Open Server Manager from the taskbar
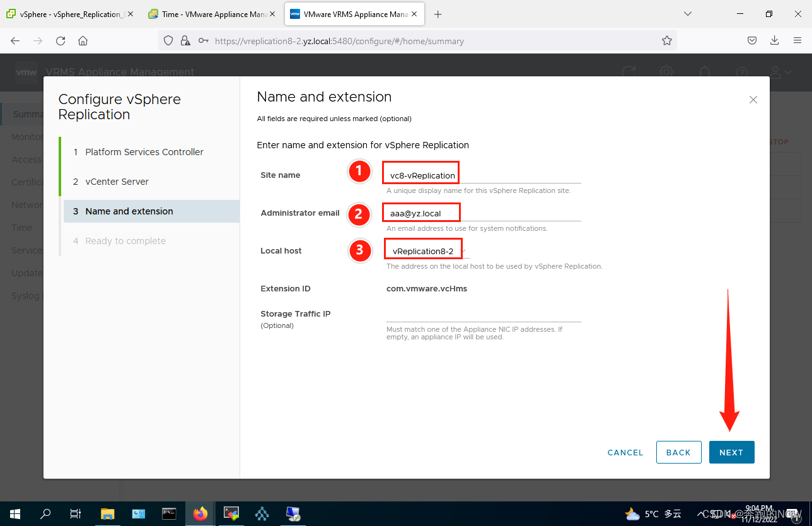 (x=138, y=513)
